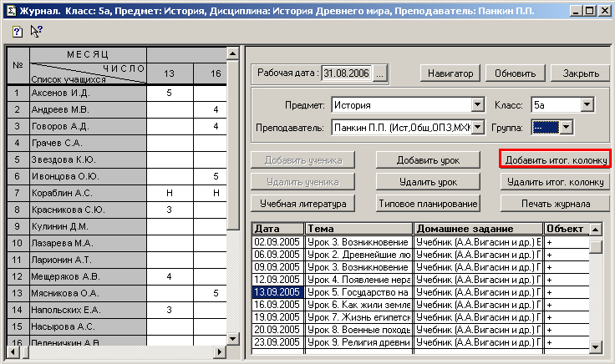
Task: Expand the Предмет dropdown
Action: pos(478,105)
